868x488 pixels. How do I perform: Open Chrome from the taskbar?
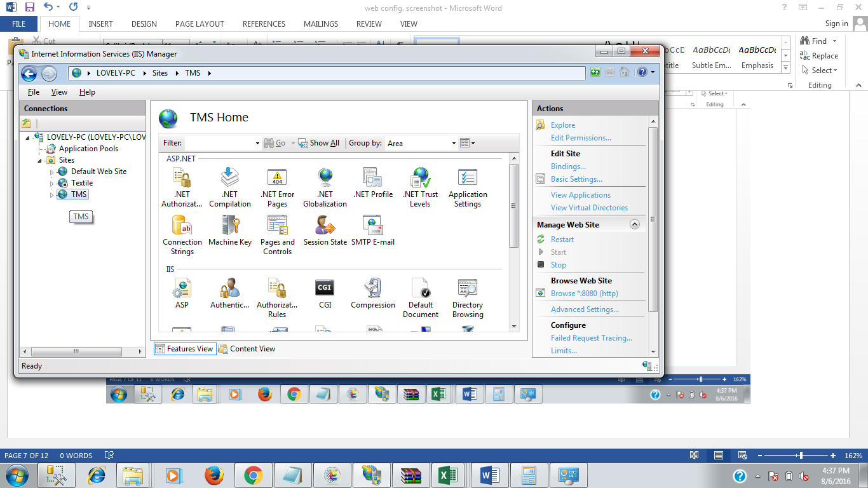coord(253,475)
